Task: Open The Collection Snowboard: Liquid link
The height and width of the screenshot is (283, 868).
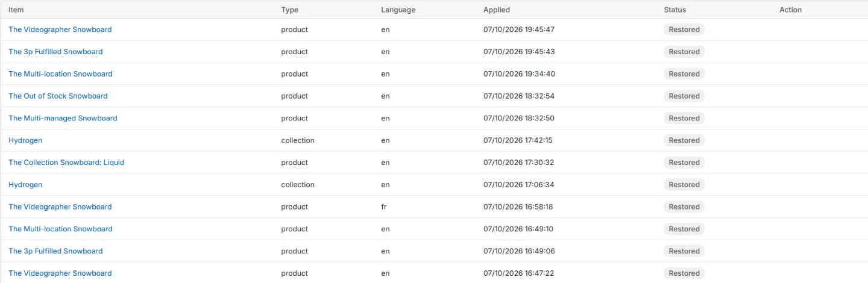Action: 66,163
